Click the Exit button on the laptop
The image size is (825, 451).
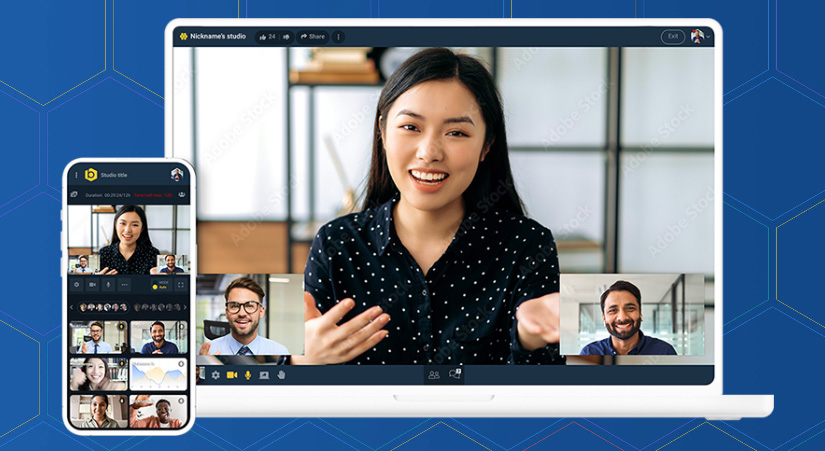coord(672,36)
